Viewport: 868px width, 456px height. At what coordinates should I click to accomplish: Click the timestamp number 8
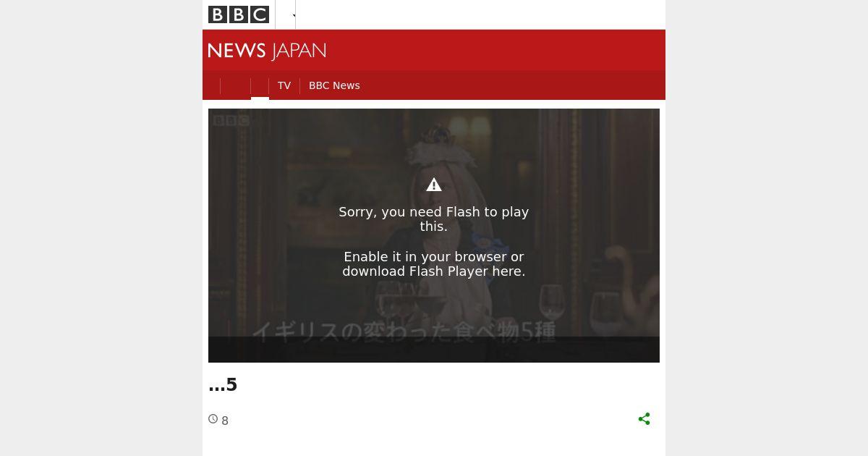[x=225, y=421]
